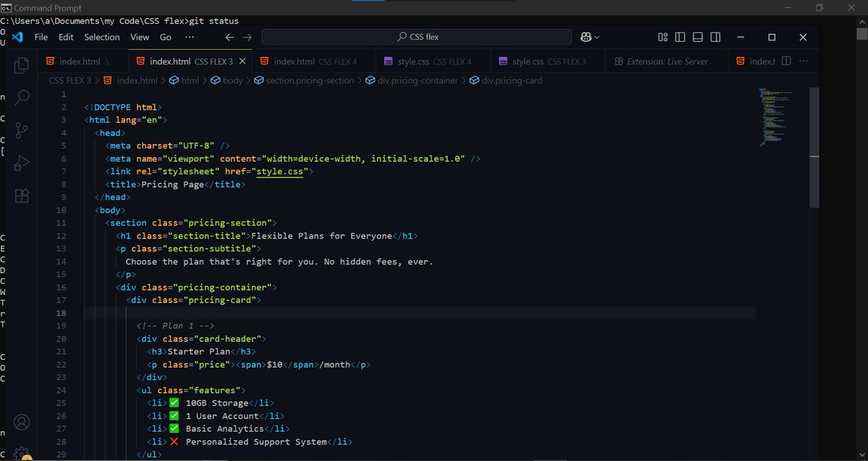Toggle the secondary side bar
This screenshot has width=868, height=461.
click(715, 37)
